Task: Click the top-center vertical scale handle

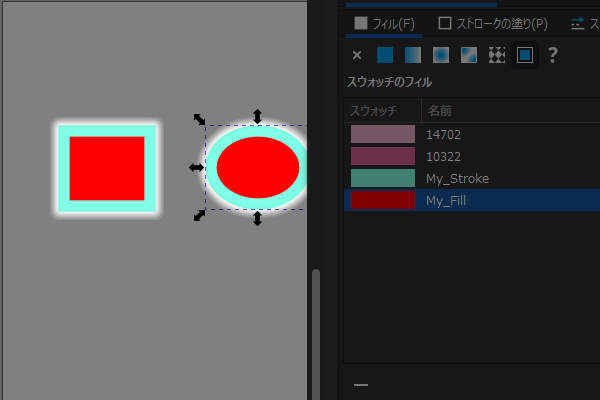Action: (258, 116)
